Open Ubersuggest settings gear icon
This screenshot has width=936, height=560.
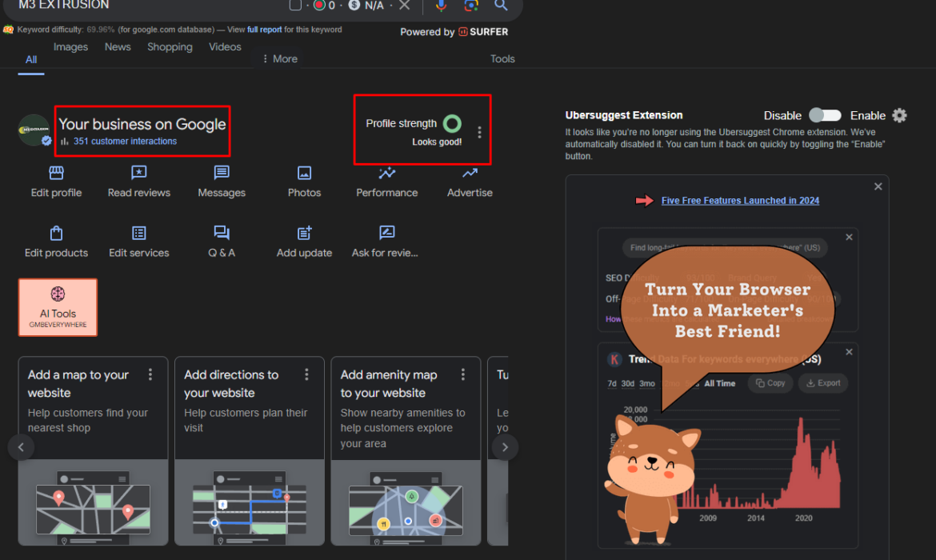(x=899, y=115)
